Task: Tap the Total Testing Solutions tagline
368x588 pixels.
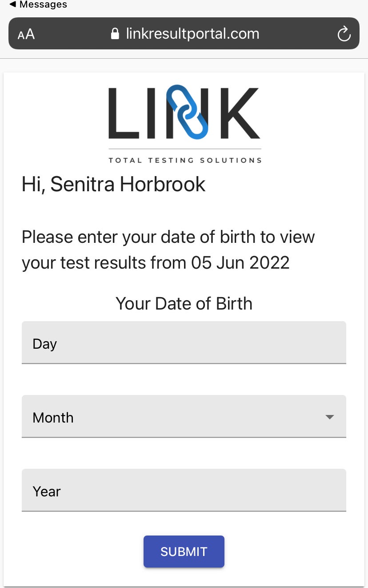Action: [x=184, y=161]
